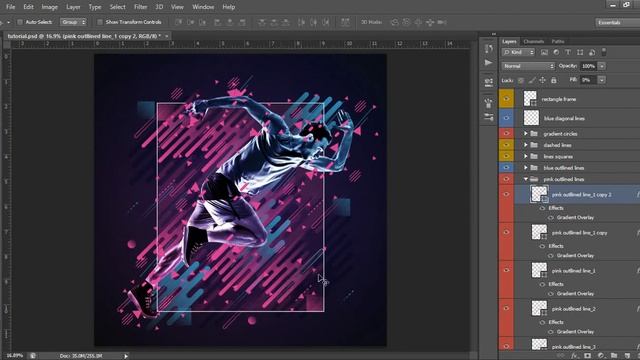Toggle Show Transform Controls checkbox
Image resolution: width=640 pixels, height=360 pixels.
click(x=100, y=22)
